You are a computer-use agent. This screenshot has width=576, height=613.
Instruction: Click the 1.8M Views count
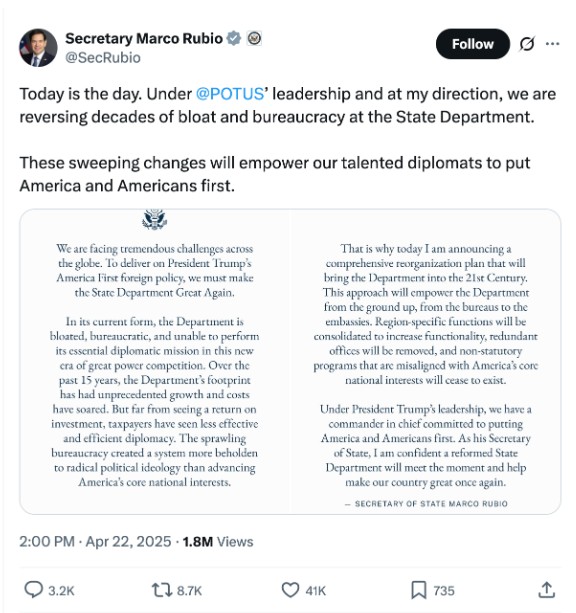pyautogui.click(x=218, y=541)
